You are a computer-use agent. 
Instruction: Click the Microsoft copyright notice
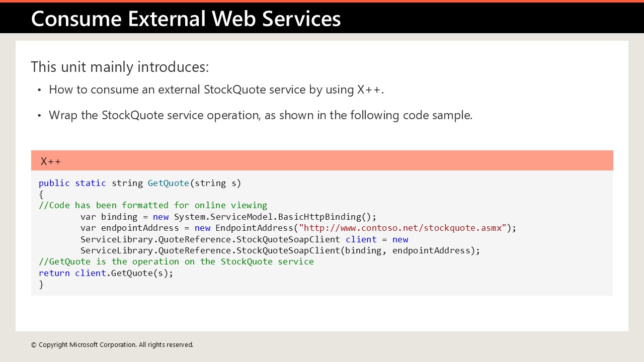pos(112,345)
